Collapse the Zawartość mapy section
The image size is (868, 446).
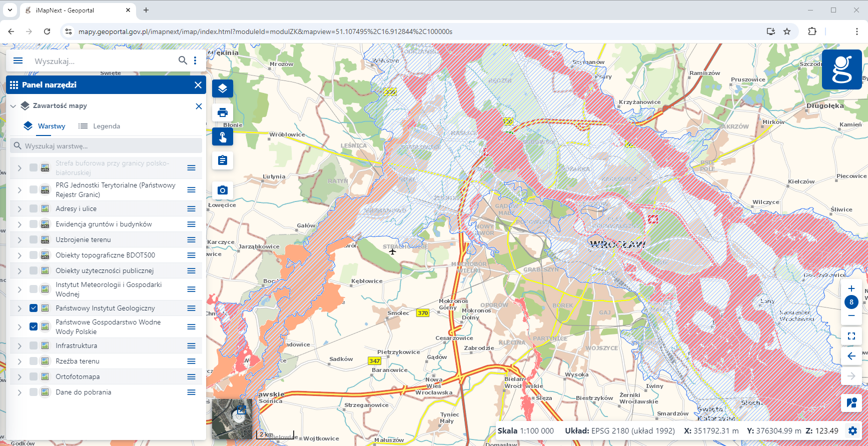point(14,106)
